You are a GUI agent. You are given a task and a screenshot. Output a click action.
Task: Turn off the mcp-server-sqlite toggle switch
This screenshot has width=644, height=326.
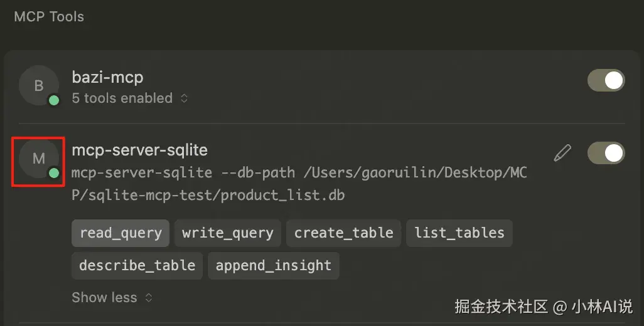606,153
